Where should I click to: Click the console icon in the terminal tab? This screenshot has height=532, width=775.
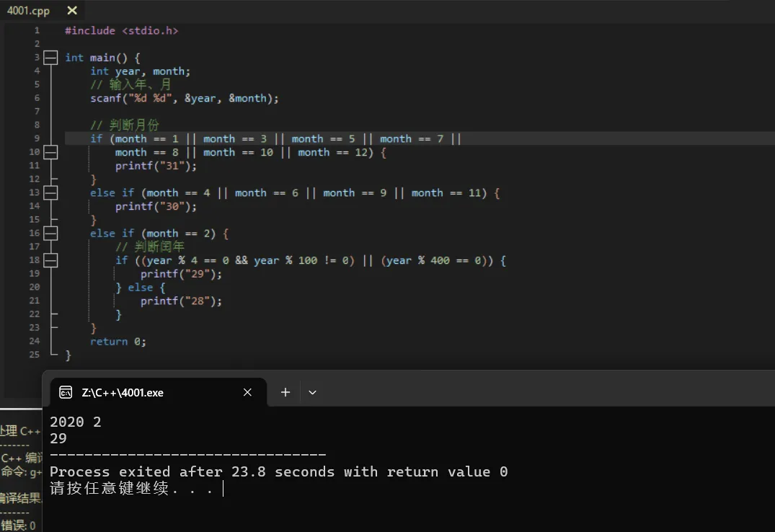[x=66, y=393]
